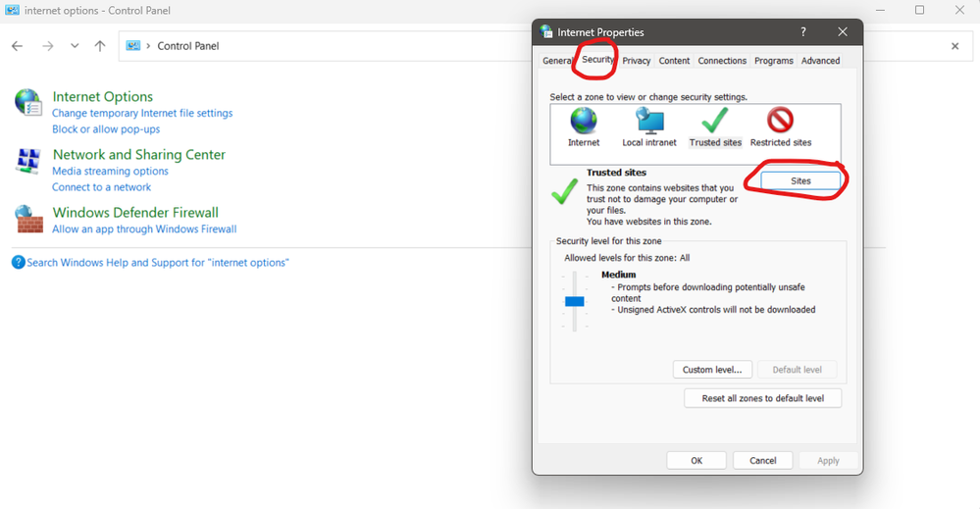
Task: Select the Restricted sites zone icon
Action: pyautogui.click(x=780, y=121)
